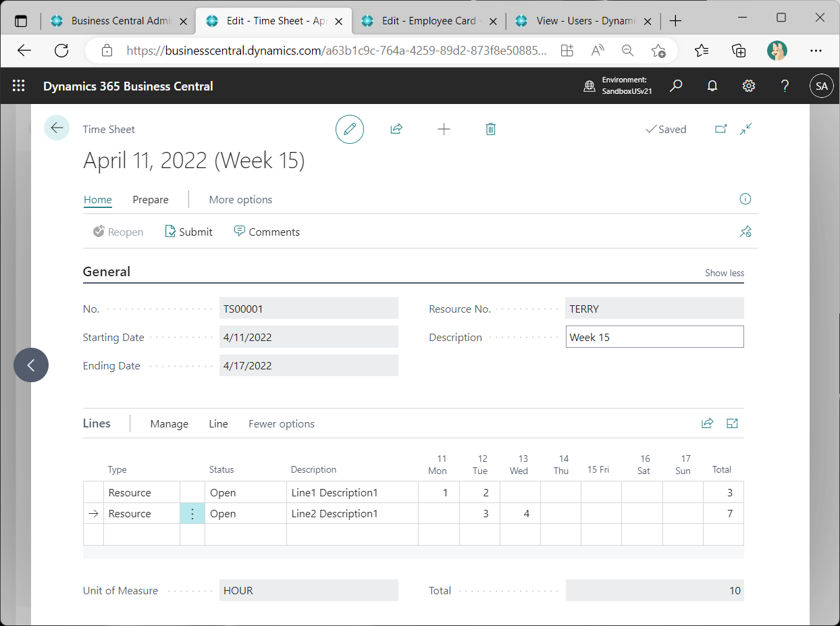Expand the Lines part to full view

pyautogui.click(x=732, y=423)
